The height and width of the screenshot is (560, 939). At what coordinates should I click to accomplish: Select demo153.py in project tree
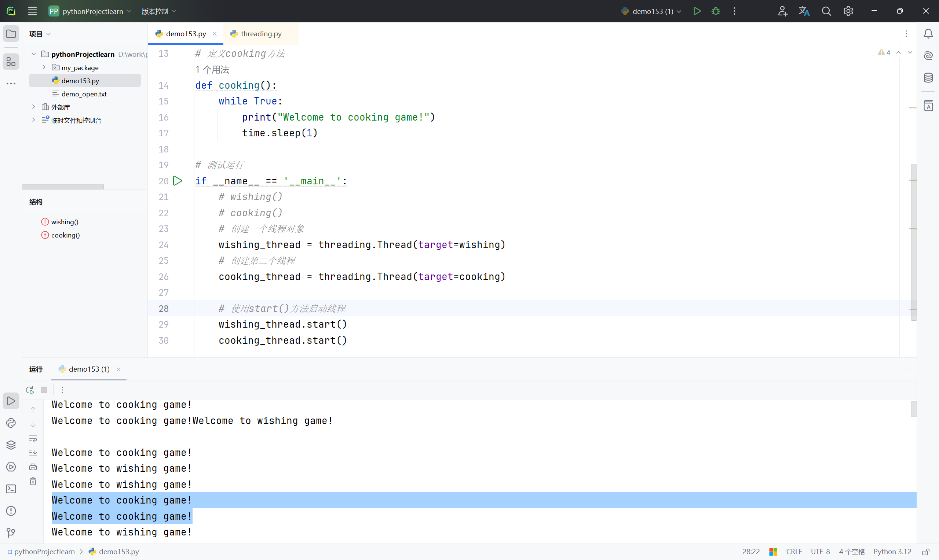[x=85, y=80]
